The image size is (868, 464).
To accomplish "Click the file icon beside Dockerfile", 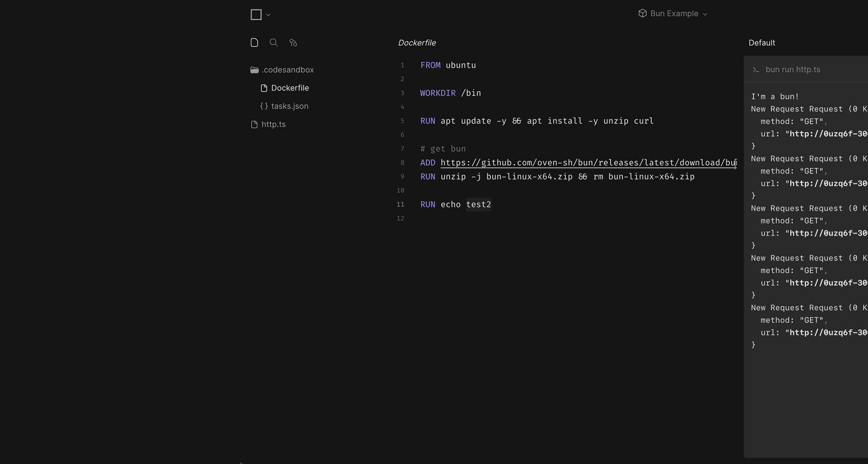I will [263, 88].
